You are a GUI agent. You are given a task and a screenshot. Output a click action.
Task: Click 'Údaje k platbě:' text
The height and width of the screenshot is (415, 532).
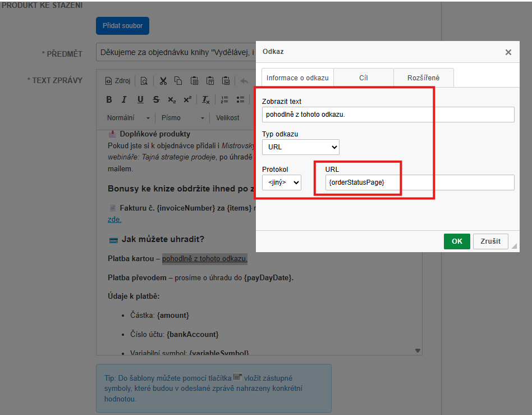(x=134, y=296)
